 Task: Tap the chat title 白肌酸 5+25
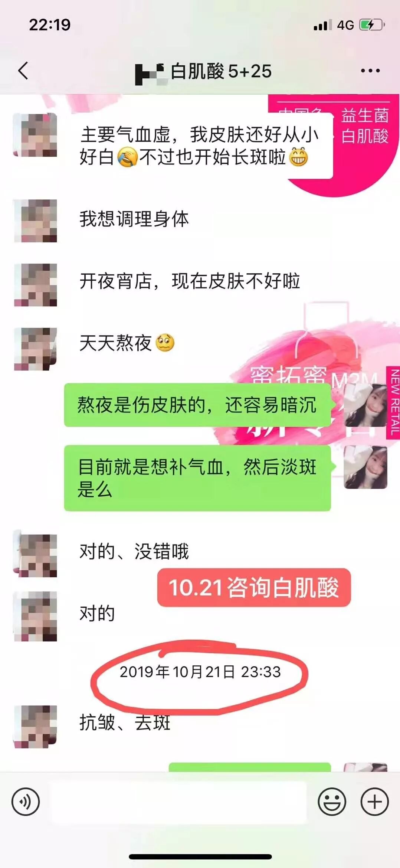(x=221, y=71)
